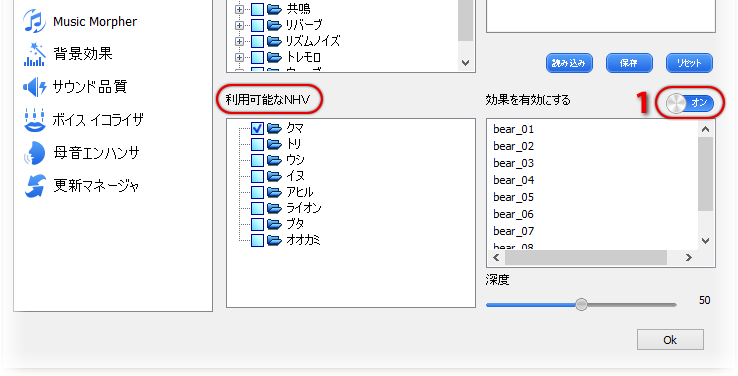Click the 深度 slider handle
This screenshot has height=376, width=738.
[582, 304]
